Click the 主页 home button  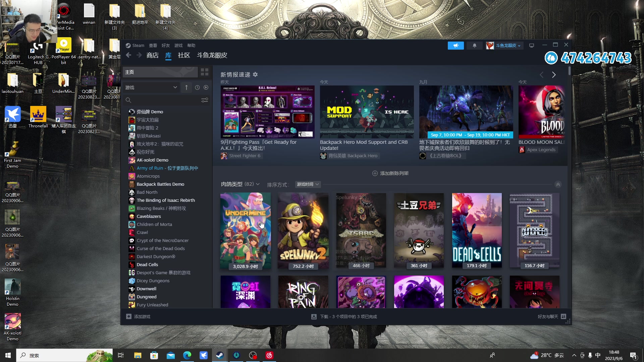[160, 72]
